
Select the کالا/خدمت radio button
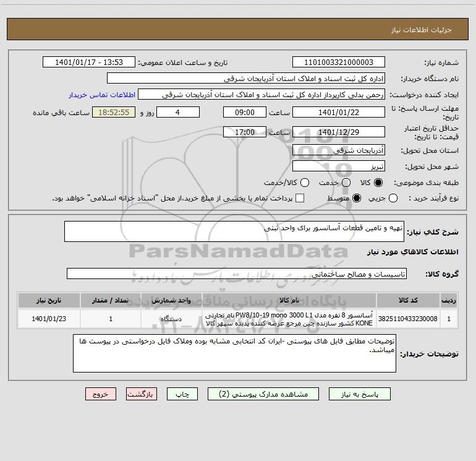point(305,183)
